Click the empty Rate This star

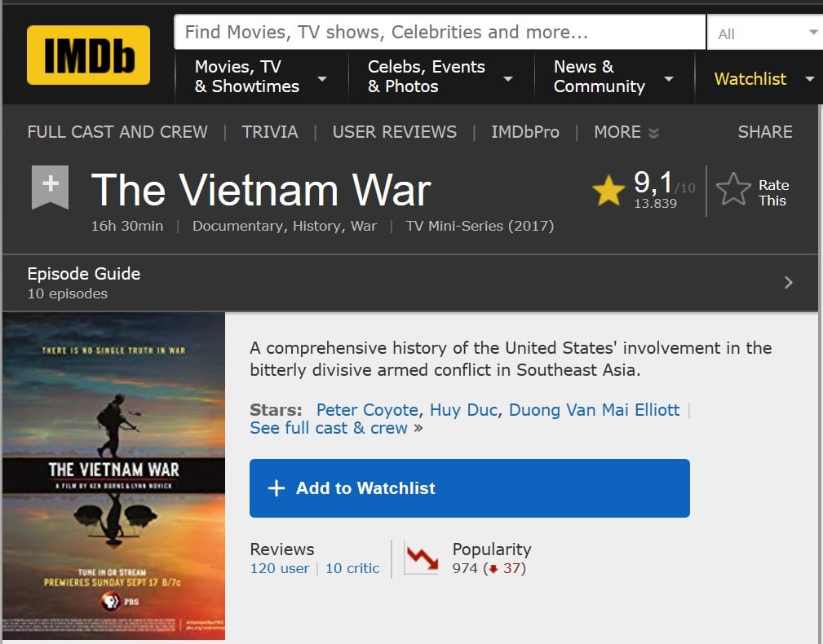(x=733, y=189)
